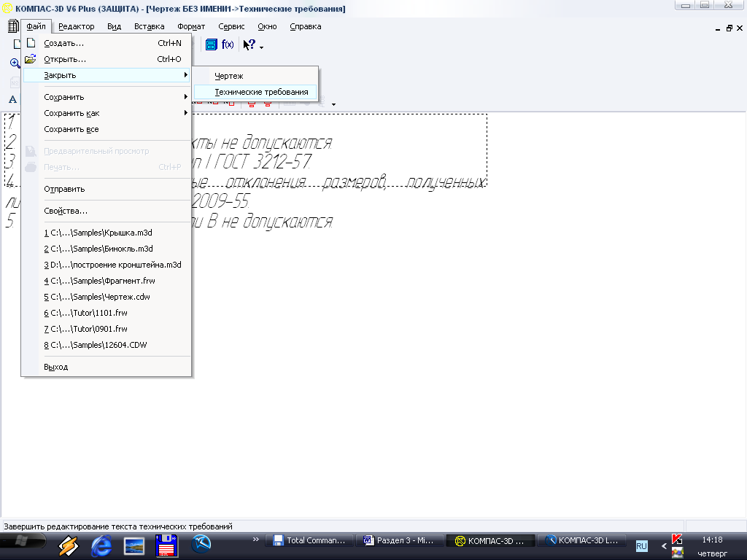Open recent file Фрагмент.frw
Screen dimensions: 747x560
click(x=107, y=281)
